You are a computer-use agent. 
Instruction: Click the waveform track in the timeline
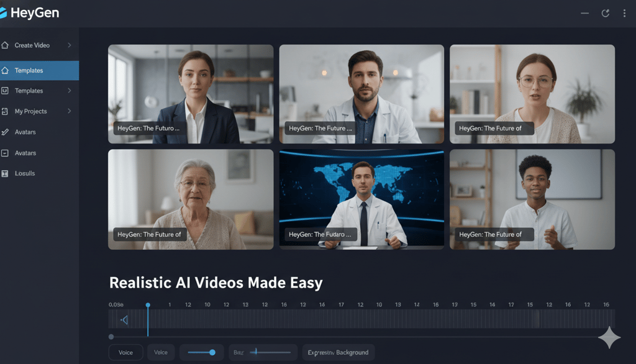(361, 319)
